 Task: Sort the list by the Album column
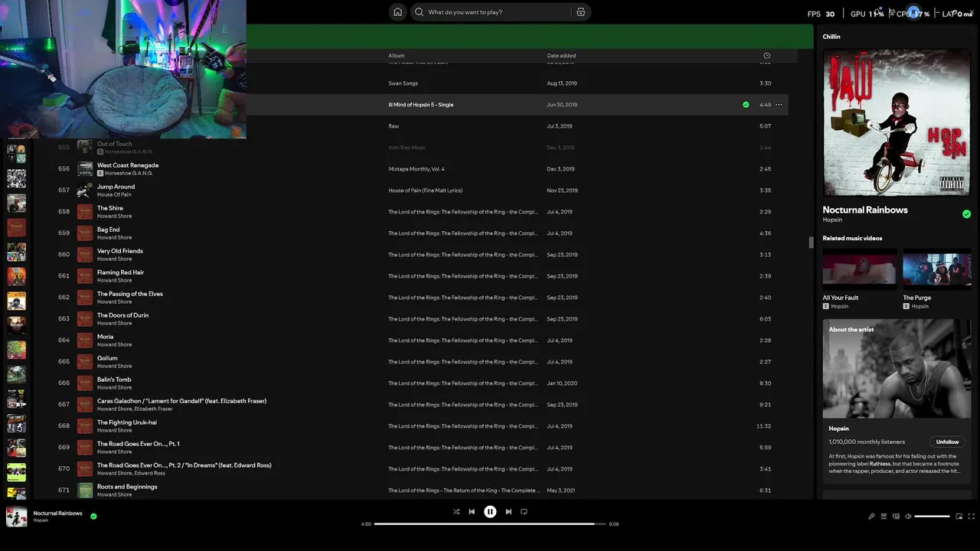396,56
